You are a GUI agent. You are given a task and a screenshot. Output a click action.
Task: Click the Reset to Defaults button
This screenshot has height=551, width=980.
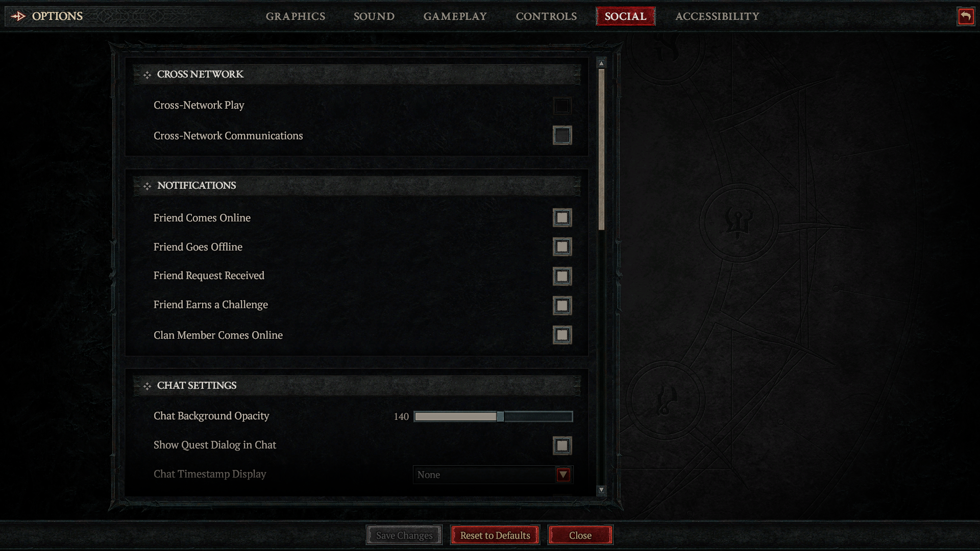click(x=495, y=536)
